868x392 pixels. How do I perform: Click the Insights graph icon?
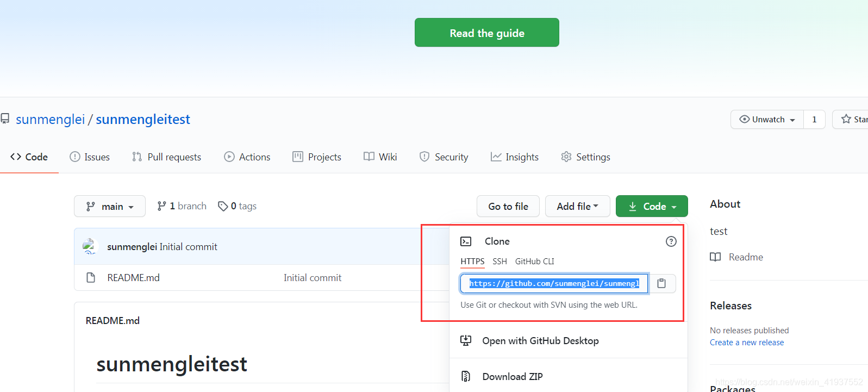coord(496,157)
